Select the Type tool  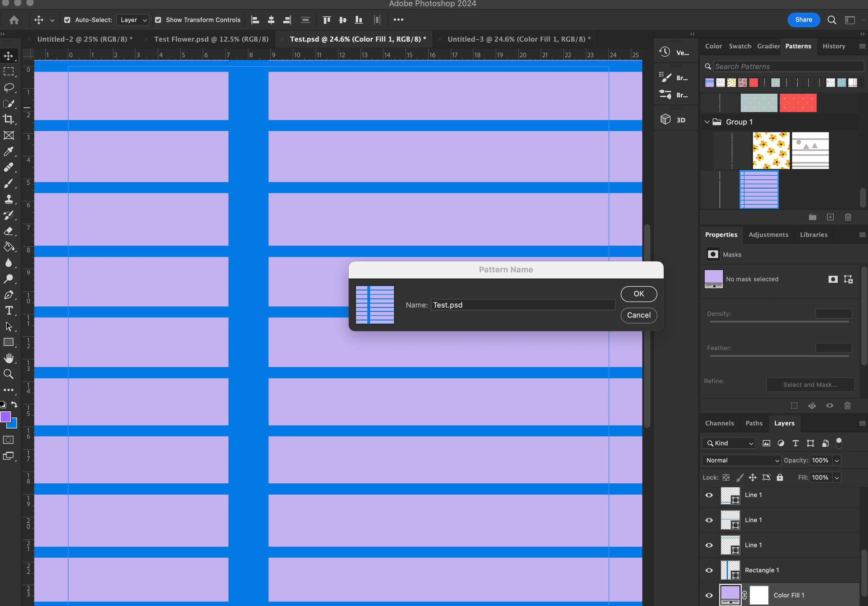[8, 311]
